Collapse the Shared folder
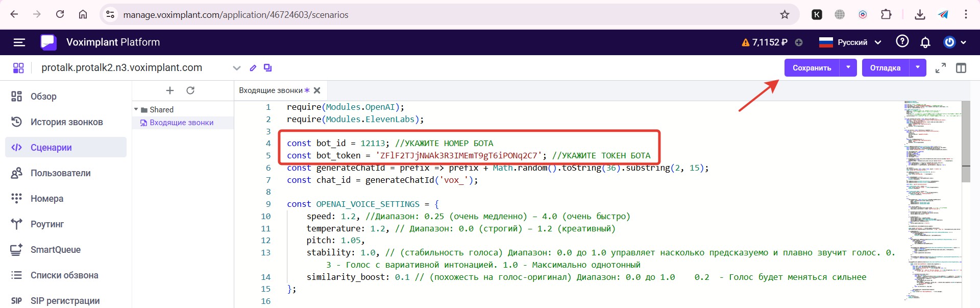The width and height of the screenshot is (980, 308). pos(136,109)
